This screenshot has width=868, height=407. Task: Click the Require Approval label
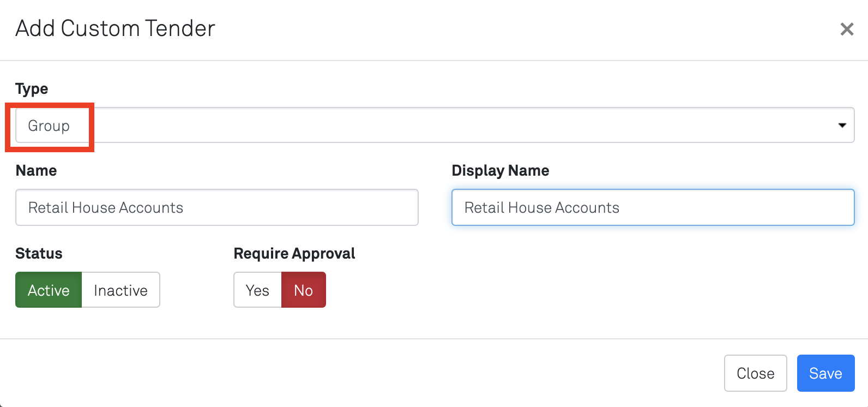click(294, 254)
